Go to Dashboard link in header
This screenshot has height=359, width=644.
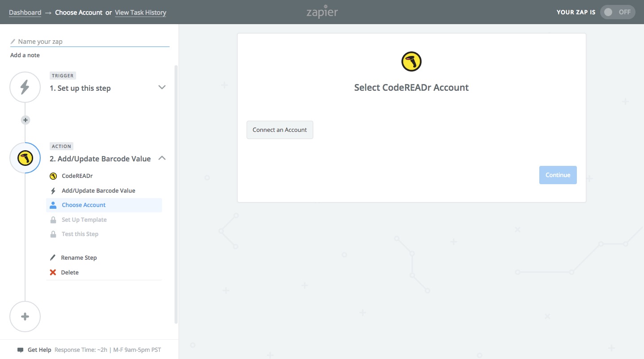pyautogui.click(x=25, y=13)
